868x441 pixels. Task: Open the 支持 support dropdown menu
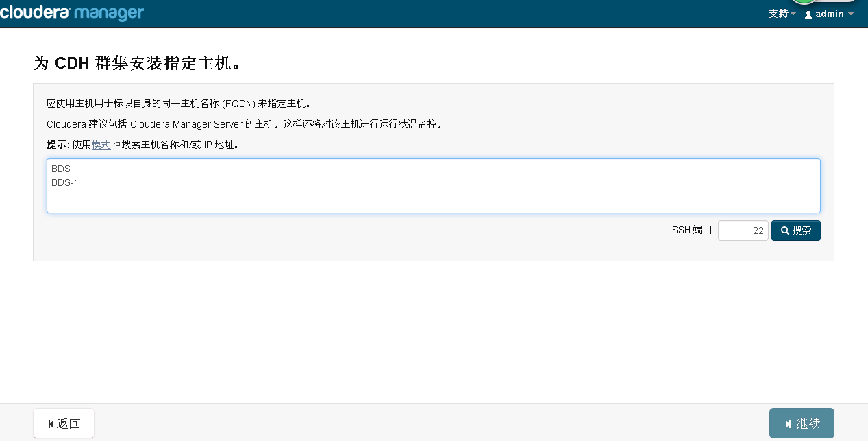(x=782, y=14)
